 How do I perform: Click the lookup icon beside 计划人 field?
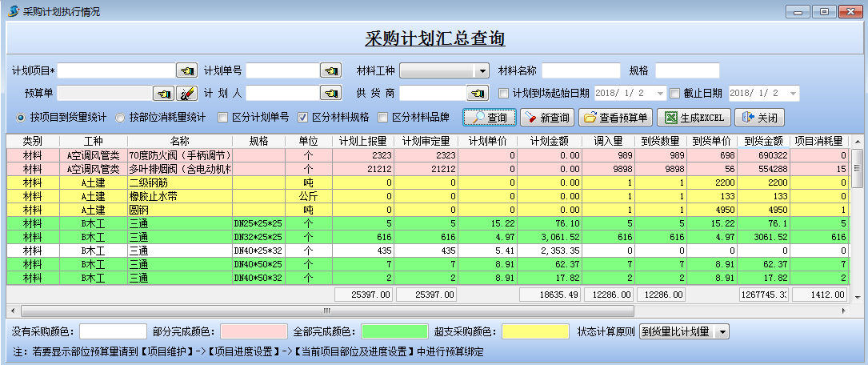(330, 93)
